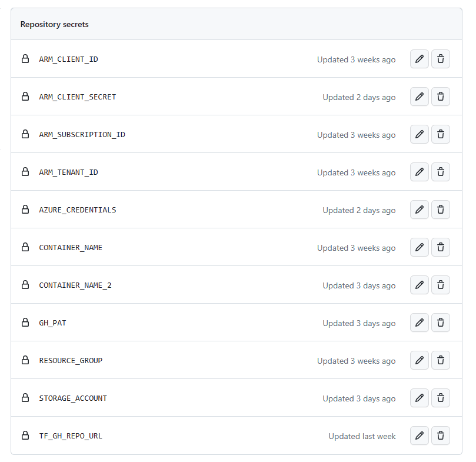Click the TF_GH_REPO_URL secret row
The height and width of the screenshot is (462, 476).
click(235, 436)
